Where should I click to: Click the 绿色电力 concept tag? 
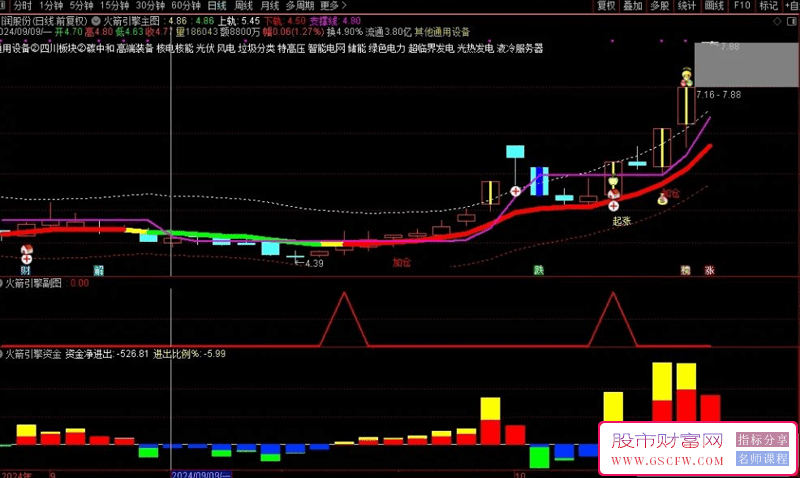point(387,48)
